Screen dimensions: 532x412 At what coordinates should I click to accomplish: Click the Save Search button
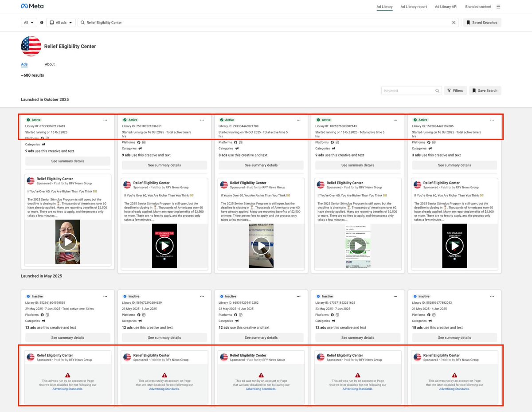tap(485, 90)
